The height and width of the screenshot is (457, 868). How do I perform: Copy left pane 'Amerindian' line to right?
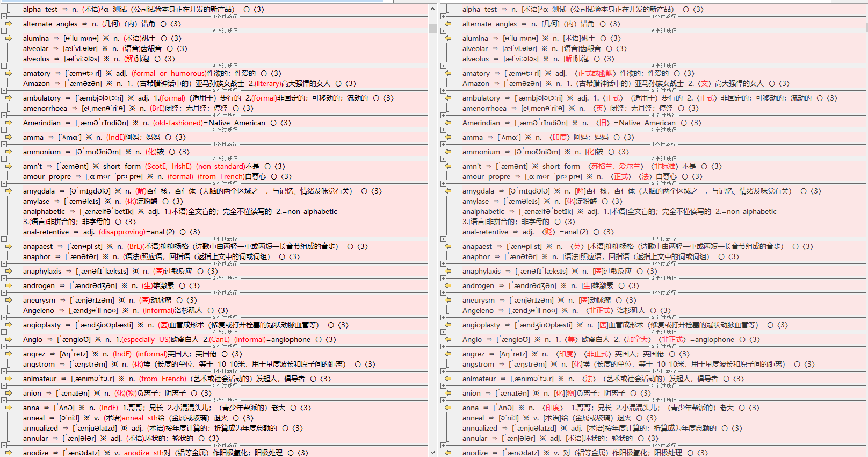point(9,123)
